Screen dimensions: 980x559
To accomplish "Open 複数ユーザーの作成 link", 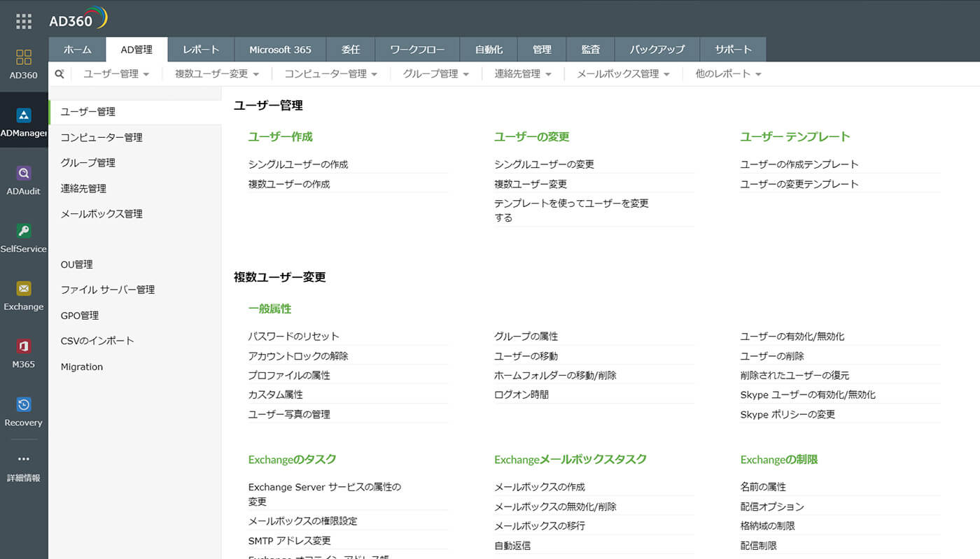I will 289,184.
